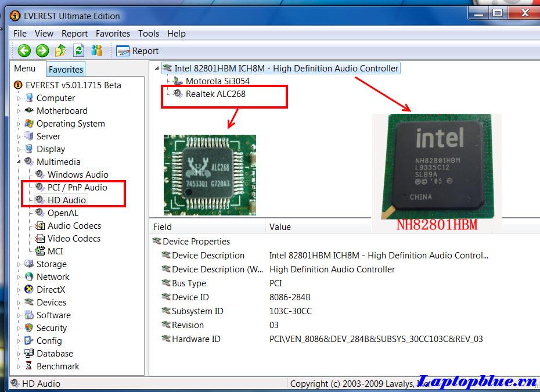
Task: Click the Devices icon in the tree
Action: 29,302
